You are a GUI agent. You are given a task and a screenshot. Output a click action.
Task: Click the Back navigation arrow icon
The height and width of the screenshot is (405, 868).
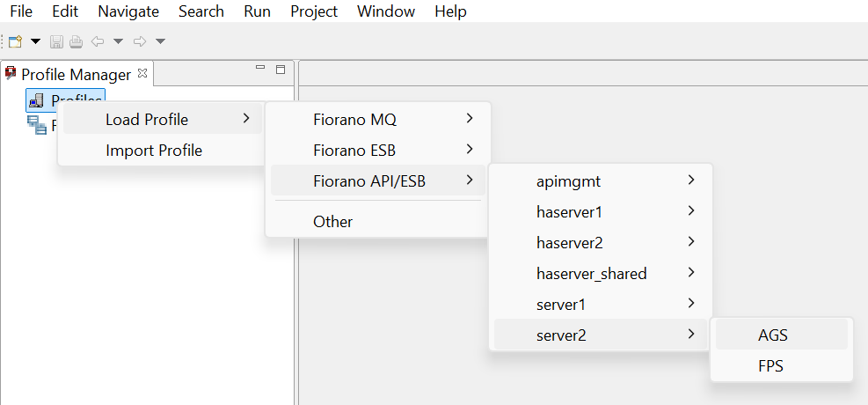[x=98, y=41]
